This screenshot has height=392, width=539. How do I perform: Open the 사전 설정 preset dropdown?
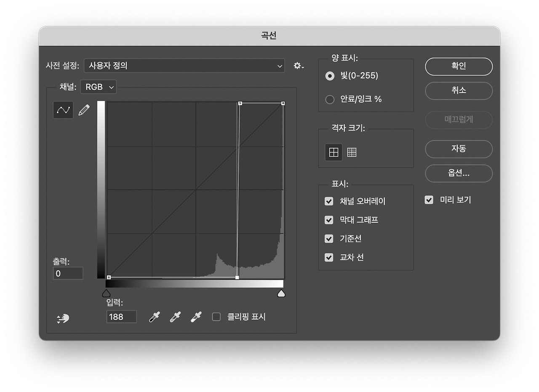coord(184,66)
